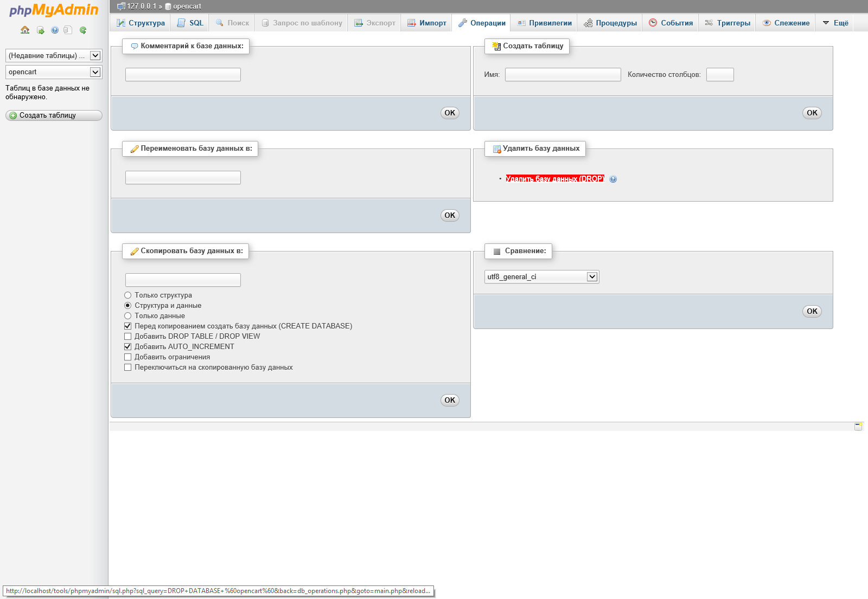The width and height of the screenshot is (868, 599).
Task: Select the "Только структура" radio button
Action: click(128, 295)
